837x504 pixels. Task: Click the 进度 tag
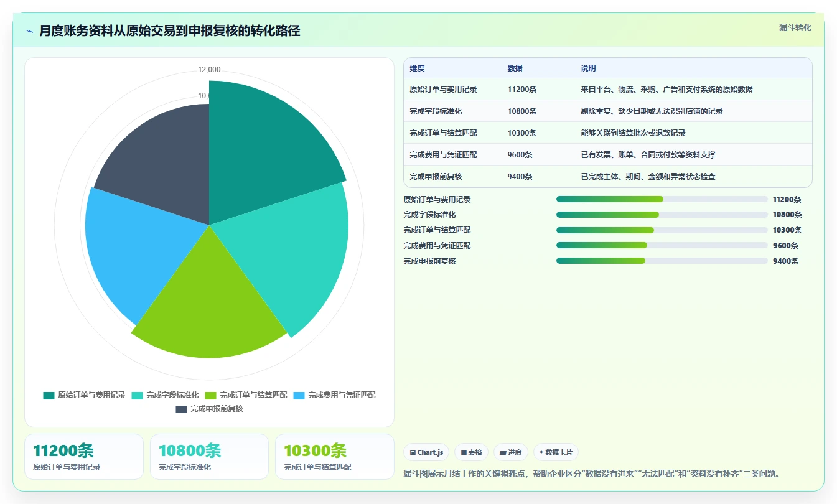[511, 452]
